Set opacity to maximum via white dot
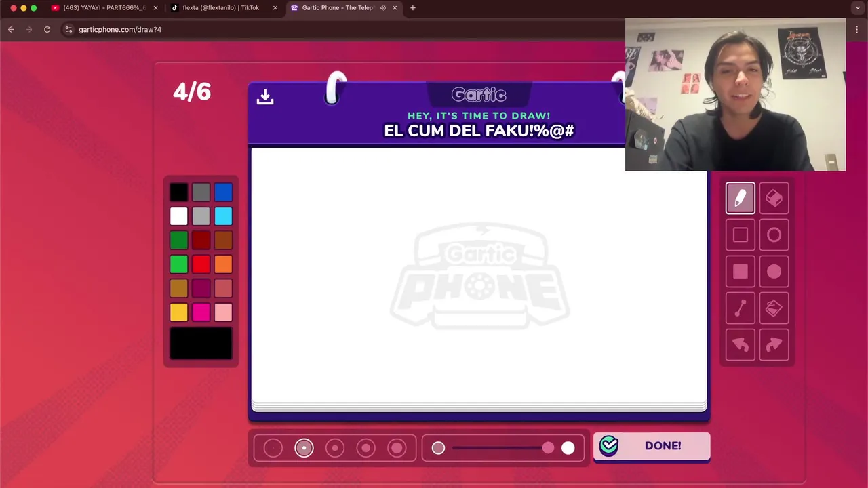The image size is (868, 488). [x=568, y=448]
